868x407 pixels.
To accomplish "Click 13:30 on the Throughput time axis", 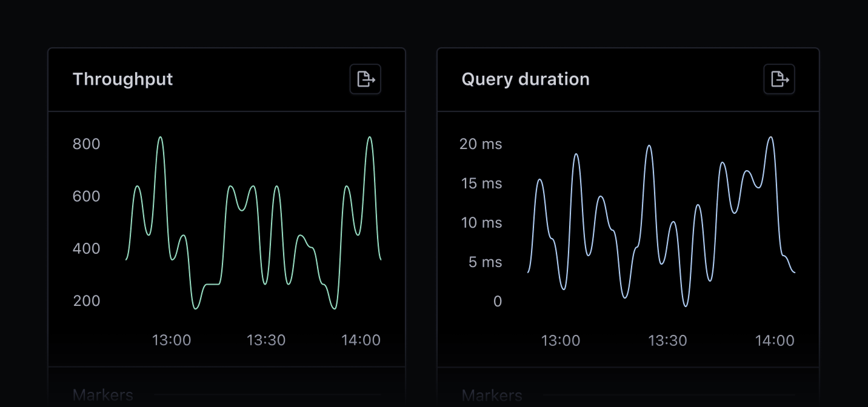I will 266,340.
